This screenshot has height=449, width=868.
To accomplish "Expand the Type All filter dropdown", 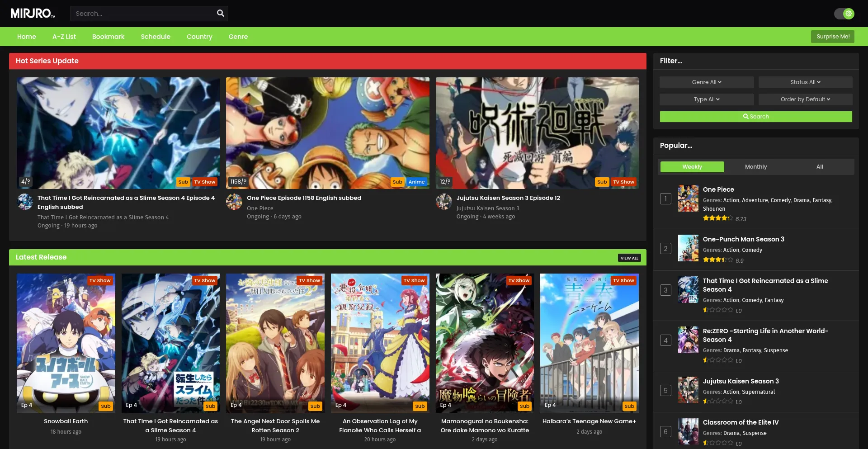I will 707,99.
